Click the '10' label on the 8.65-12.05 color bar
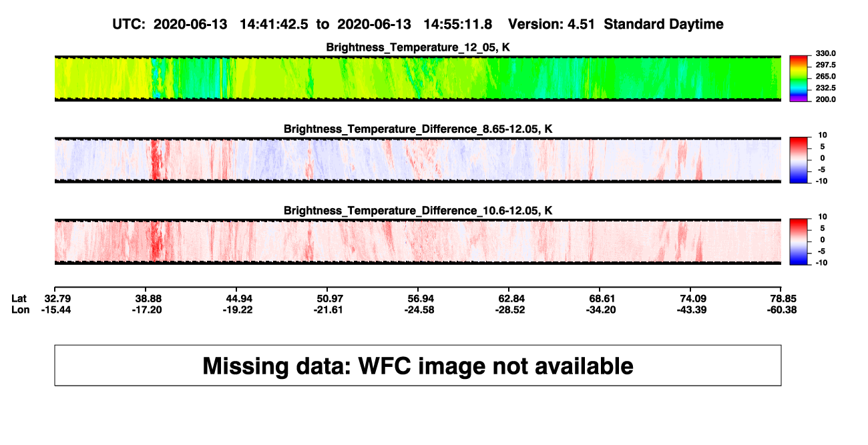868x445 pixels. click(x=823, y=135)
